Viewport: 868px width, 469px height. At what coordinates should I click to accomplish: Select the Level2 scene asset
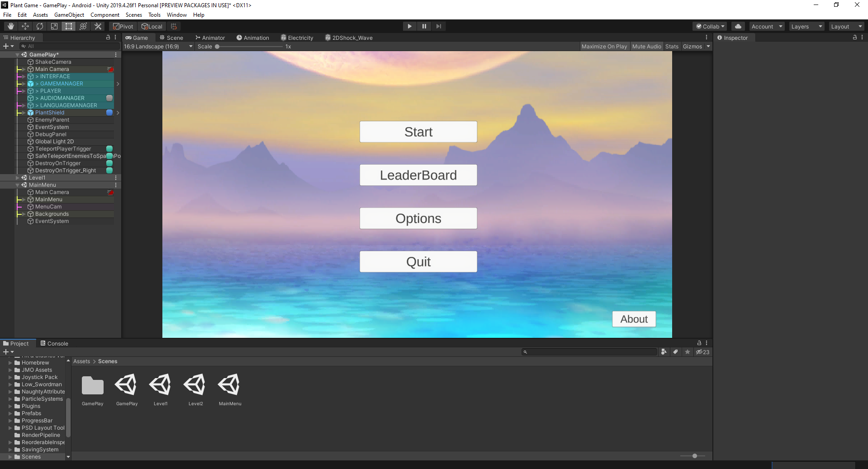(195, 389)
